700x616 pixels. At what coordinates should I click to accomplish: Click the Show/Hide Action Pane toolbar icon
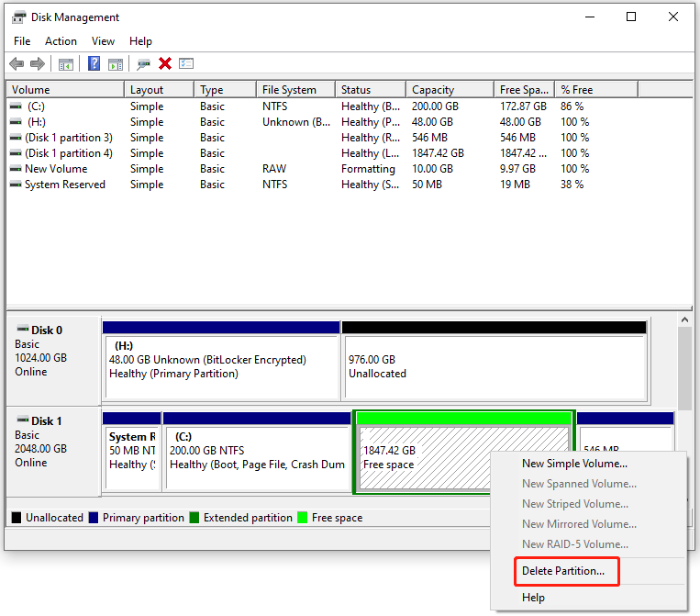[x=116, y=64]
